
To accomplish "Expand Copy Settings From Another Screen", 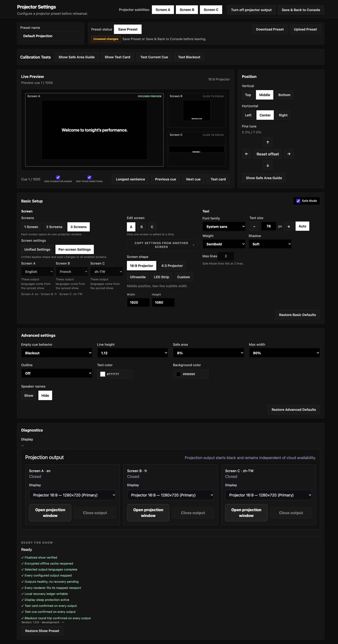I will tap(162, 245).
